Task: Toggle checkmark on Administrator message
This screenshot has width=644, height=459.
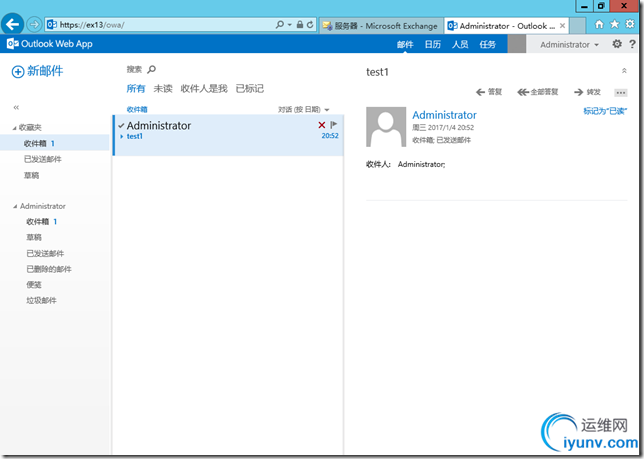Action: (x=121, y=125)
